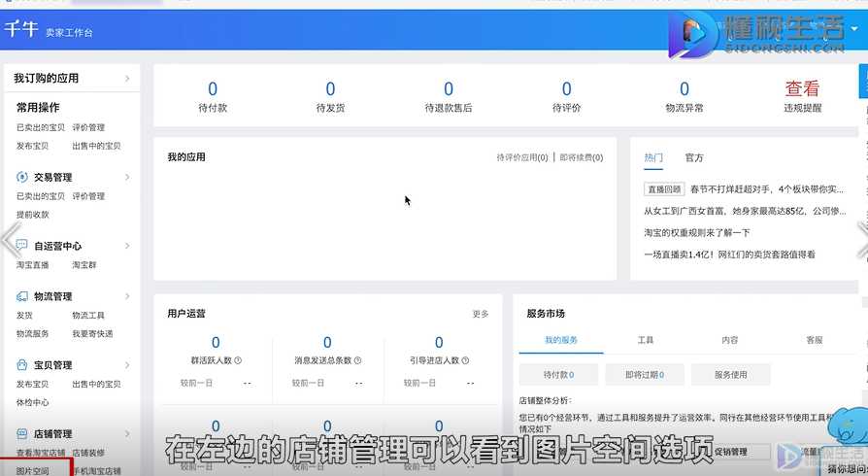Click the 物流管理 truck icon
Viewport: 868px width, 476px height.
pos(22,296)
